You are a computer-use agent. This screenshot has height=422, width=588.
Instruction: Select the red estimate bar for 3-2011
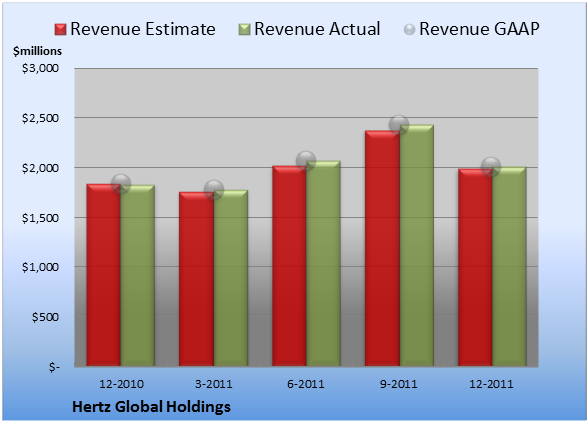[x=196, y=279]
